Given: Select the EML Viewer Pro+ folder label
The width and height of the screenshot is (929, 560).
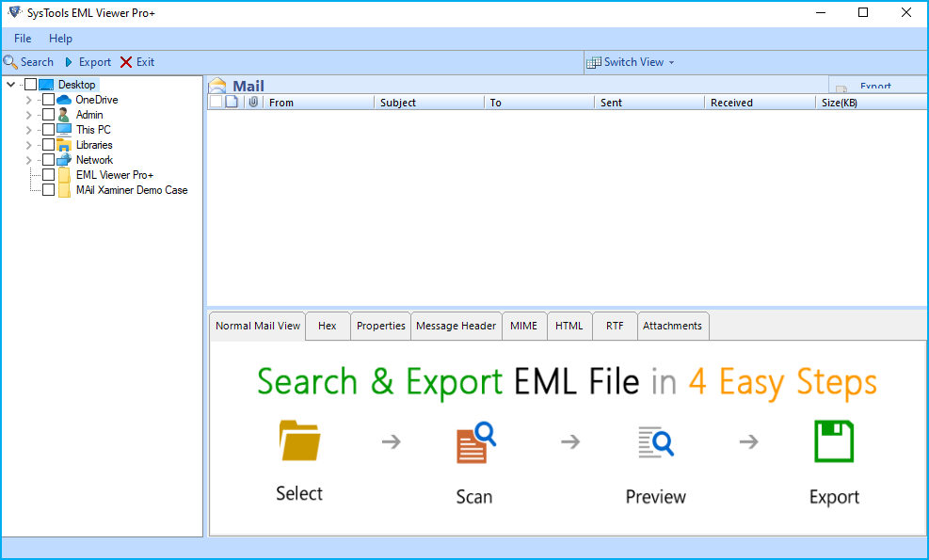Looking at the screenshot, I should 115,175.
